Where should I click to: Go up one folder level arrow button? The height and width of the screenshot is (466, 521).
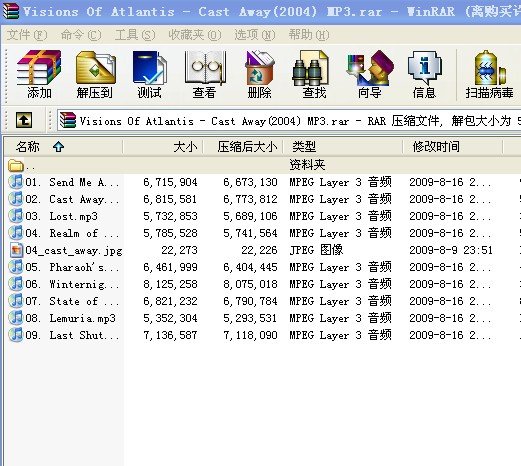pyautogui.click(x=24, y=120)
